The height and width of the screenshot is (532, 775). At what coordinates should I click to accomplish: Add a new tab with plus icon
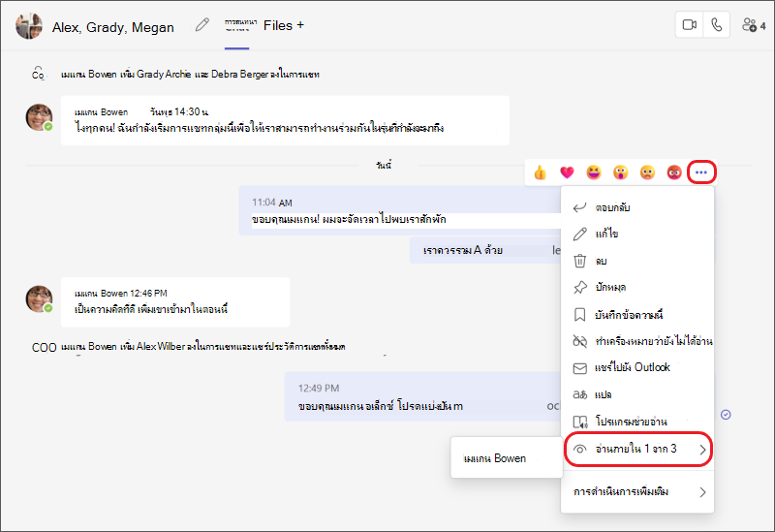[x=300, y=25]
